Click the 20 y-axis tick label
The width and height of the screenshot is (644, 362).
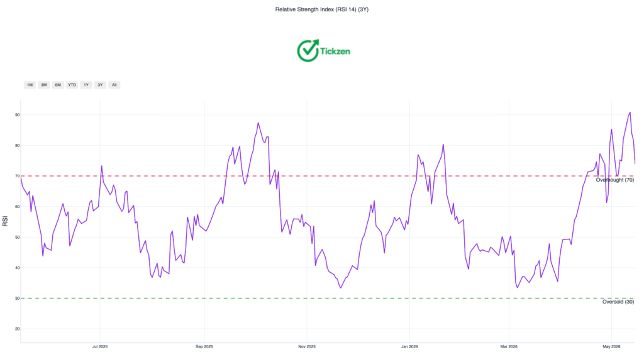click(17, 329)
